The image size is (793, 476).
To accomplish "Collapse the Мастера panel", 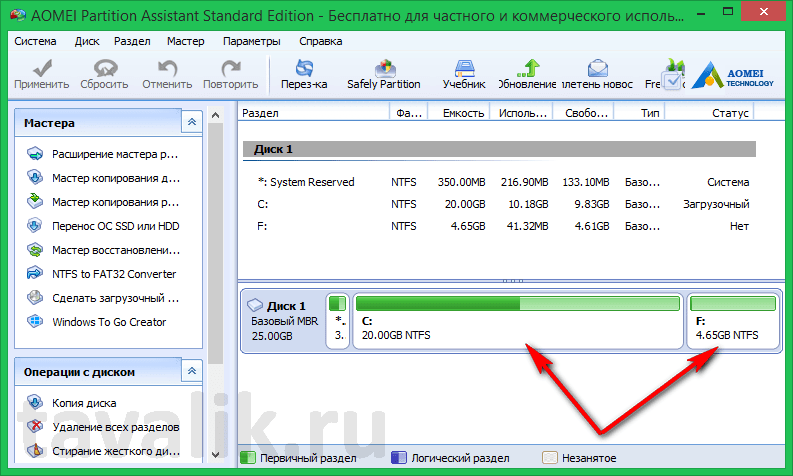I will point(192,122).
